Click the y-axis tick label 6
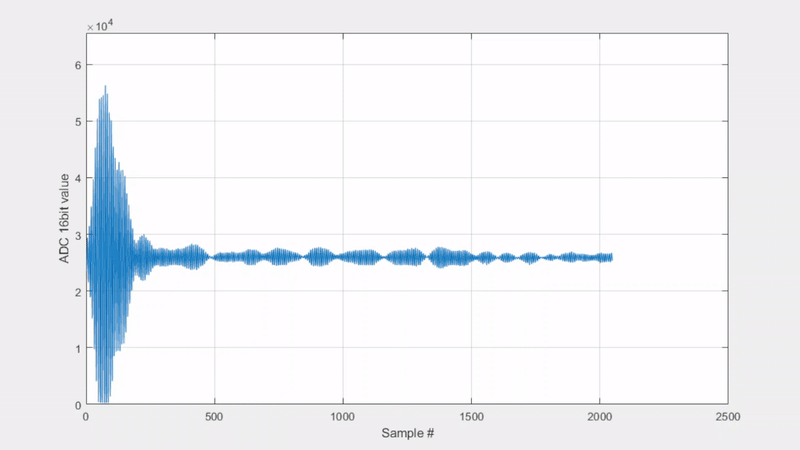800x450 pixels. (x=77, y=65)
